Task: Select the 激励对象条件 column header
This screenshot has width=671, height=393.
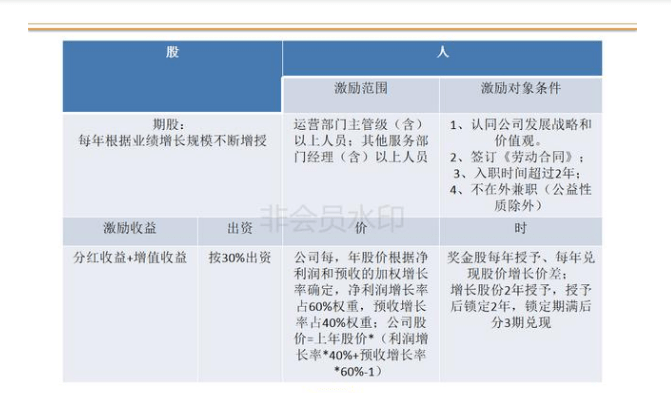Action: click(x=521, y=95)
